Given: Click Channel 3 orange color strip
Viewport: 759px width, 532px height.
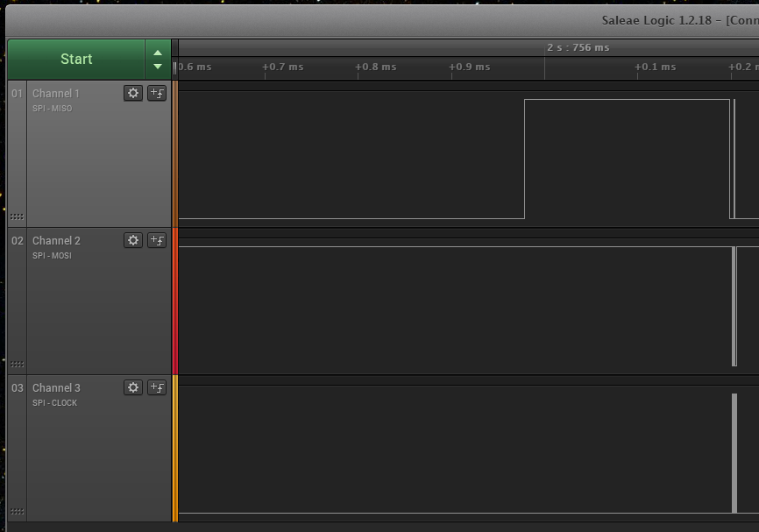Looking at the screenshot, I should (175, 448).
